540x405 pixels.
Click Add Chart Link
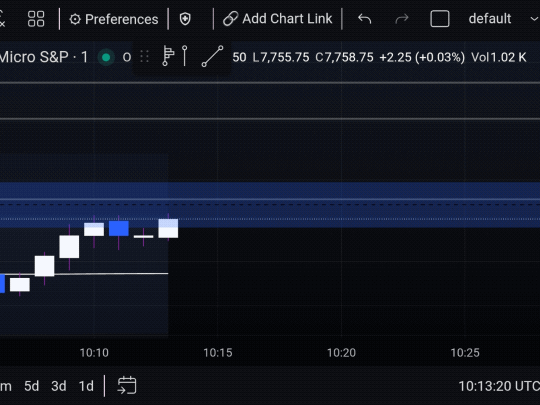point(278,19)
